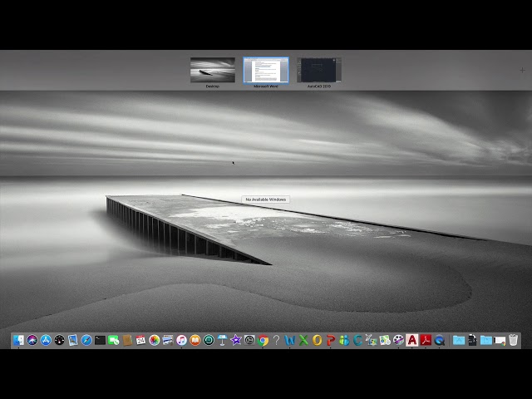The width and height of the screenshot is (532, 399).
Task: Open Terminal from the dock
Action: [100, 340]
